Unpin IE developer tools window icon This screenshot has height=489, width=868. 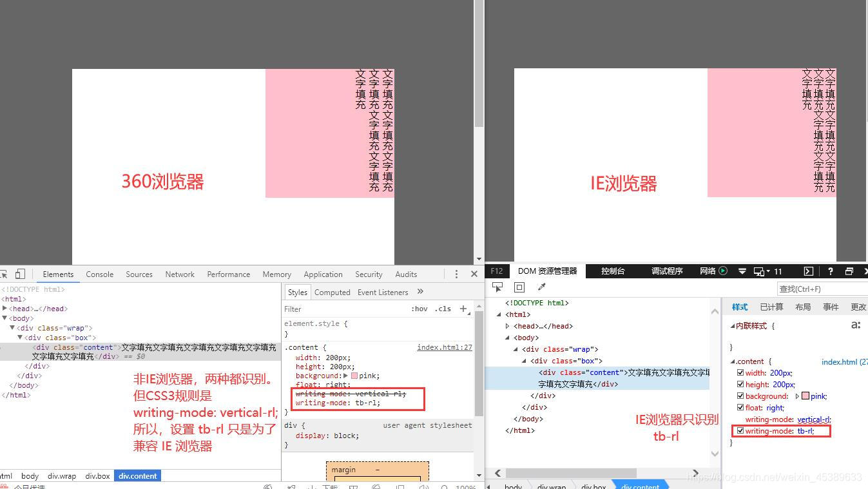pyautogui.click(x=849, y=271)
